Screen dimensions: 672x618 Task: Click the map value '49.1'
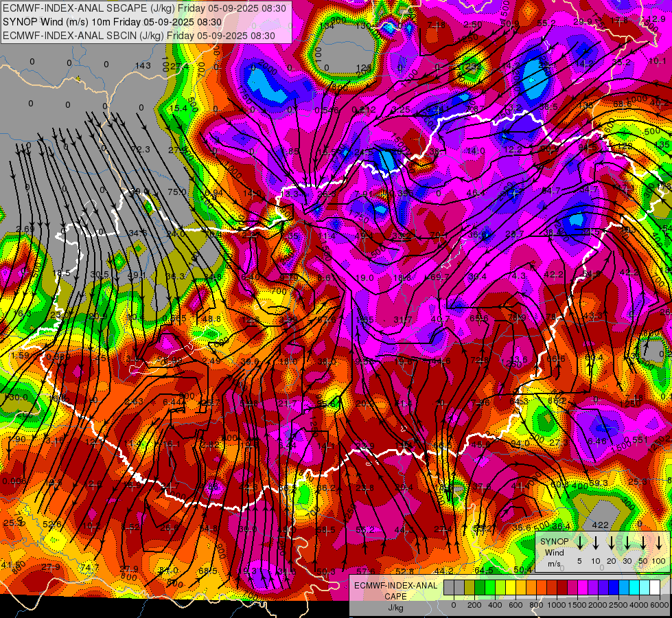point(137,275)
